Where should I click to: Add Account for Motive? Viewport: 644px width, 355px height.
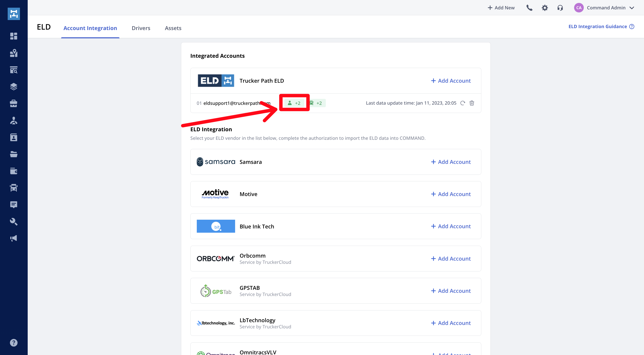click(x=451, y=194)
